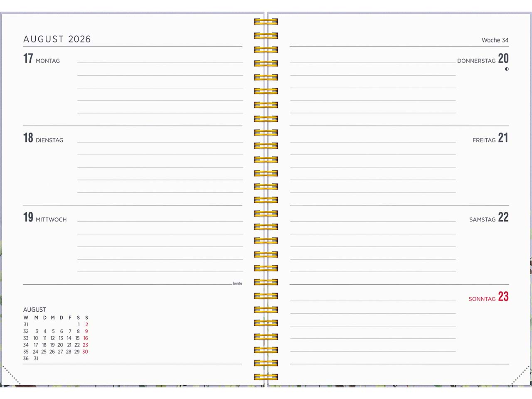
Task: Open the Donnerstag 20 day heading
Action: [x=483, y=59]
